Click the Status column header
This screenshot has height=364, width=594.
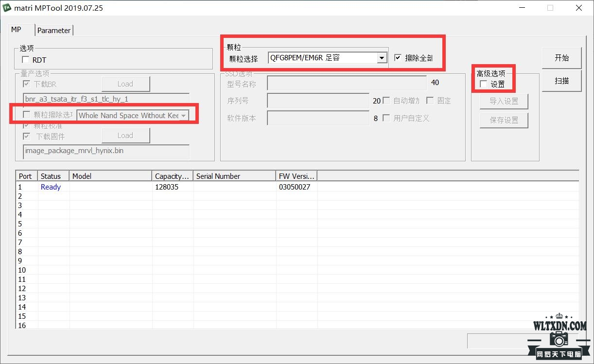pyautogui.click(x=54, y=176)
